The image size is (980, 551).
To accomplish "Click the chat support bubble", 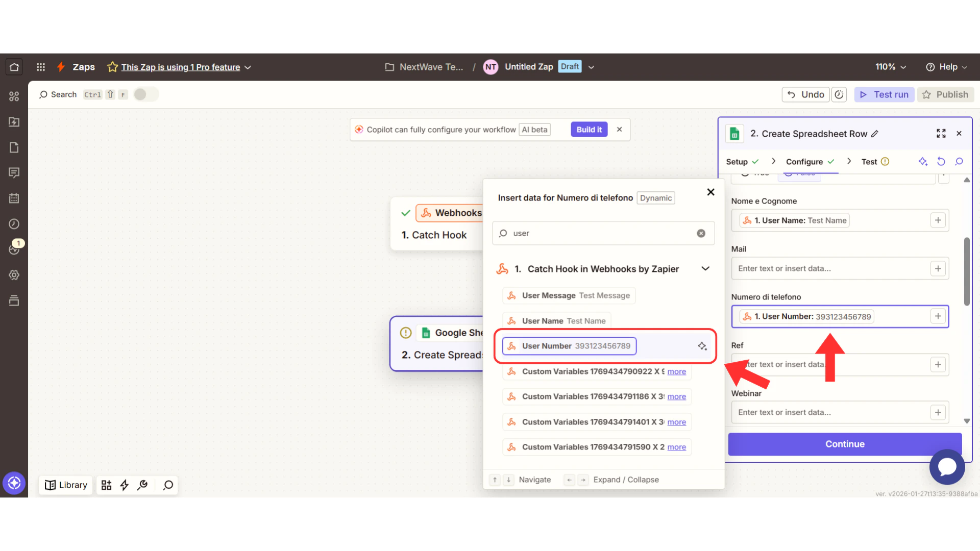I will [x=947, y=466].
